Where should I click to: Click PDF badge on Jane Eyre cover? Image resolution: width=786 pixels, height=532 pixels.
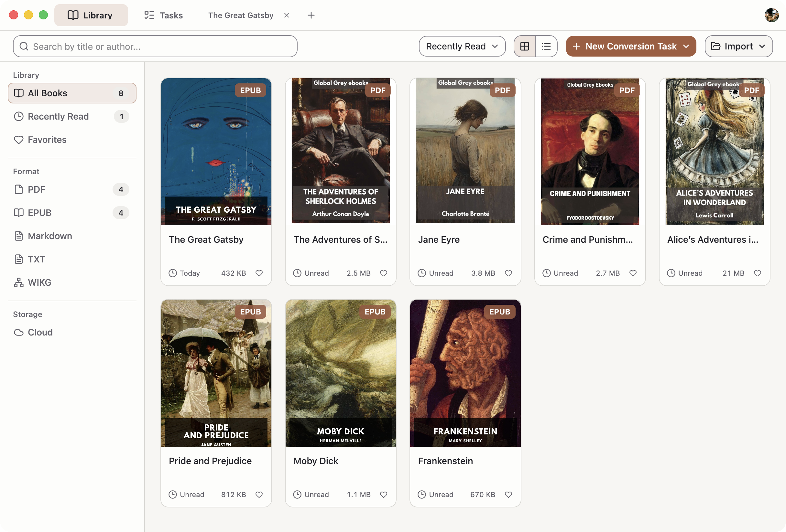click(x=502, y=90)
